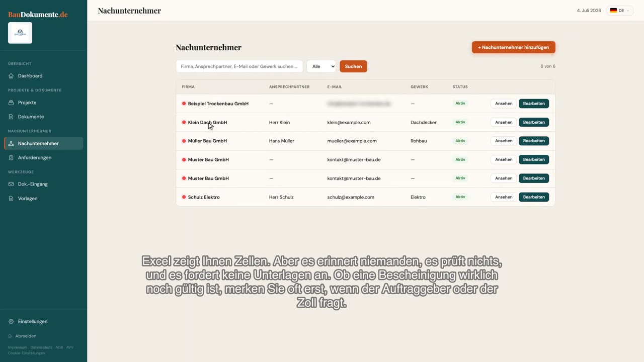Click the Klein Dach GmbH company name

click(x=207, y=122)
